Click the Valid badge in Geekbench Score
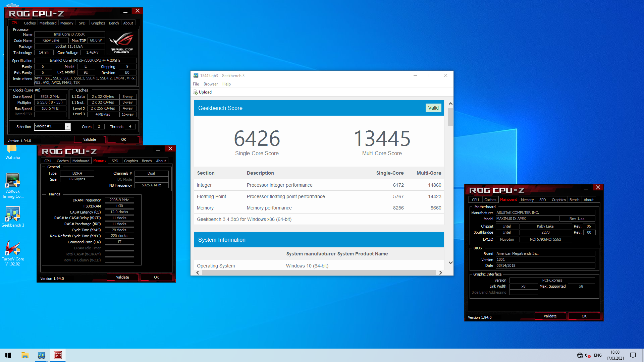 point(433,108)
